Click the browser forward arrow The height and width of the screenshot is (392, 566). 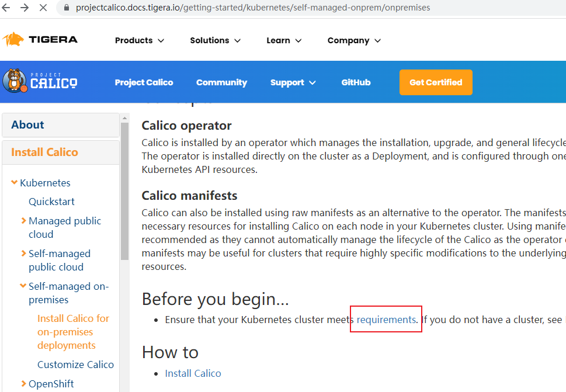25,8
